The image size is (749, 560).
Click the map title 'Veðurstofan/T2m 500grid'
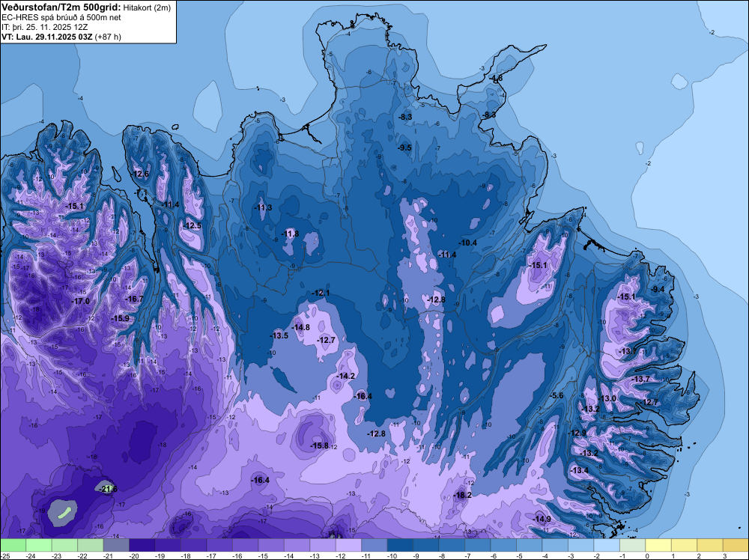pyautogui.click(x=61, y=7)
